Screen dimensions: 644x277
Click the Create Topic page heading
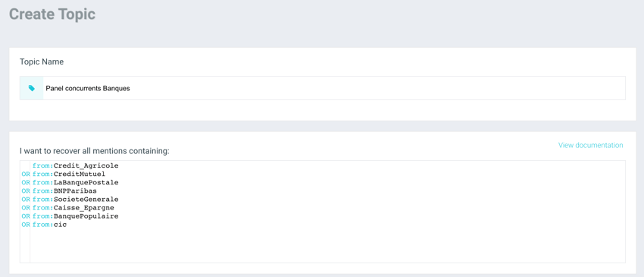click(x=52, y=14)
